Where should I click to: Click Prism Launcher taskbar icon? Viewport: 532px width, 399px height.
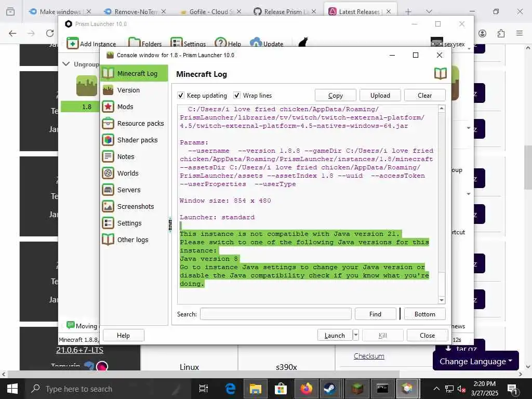(407, 389)
